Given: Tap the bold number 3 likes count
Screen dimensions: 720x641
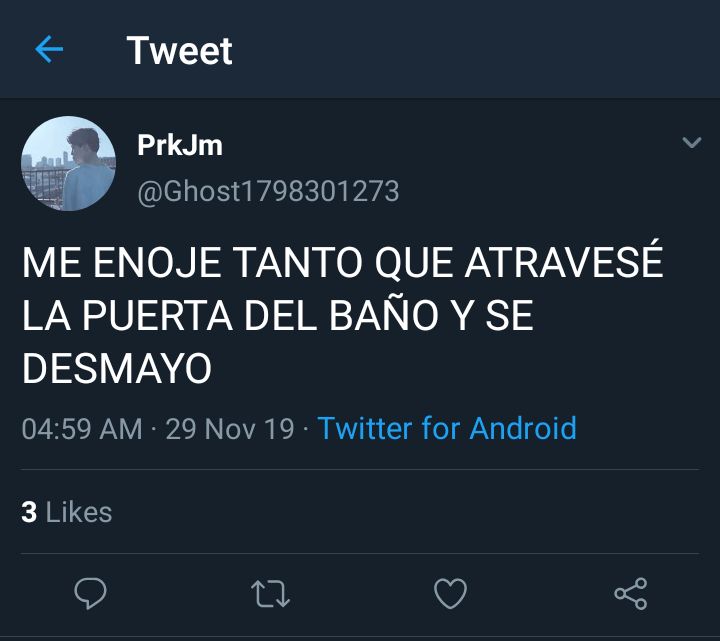Looking at the screenshot, I should pos(29,512).
